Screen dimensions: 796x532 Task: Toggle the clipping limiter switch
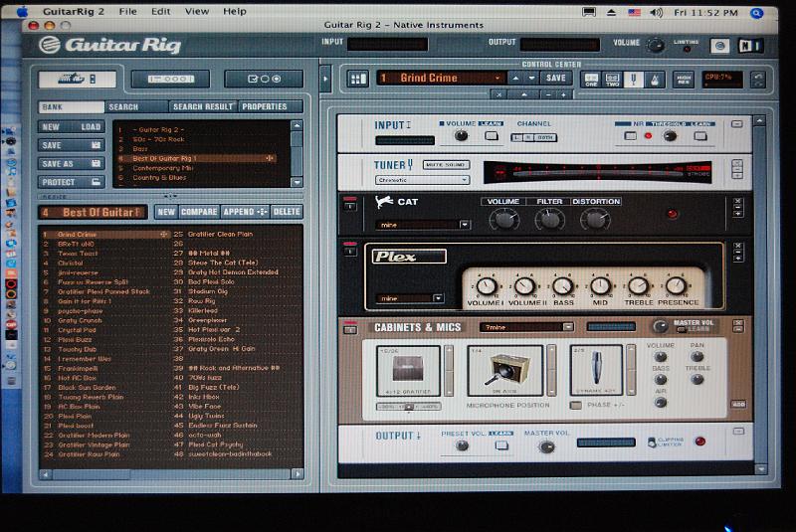(652, 443)
